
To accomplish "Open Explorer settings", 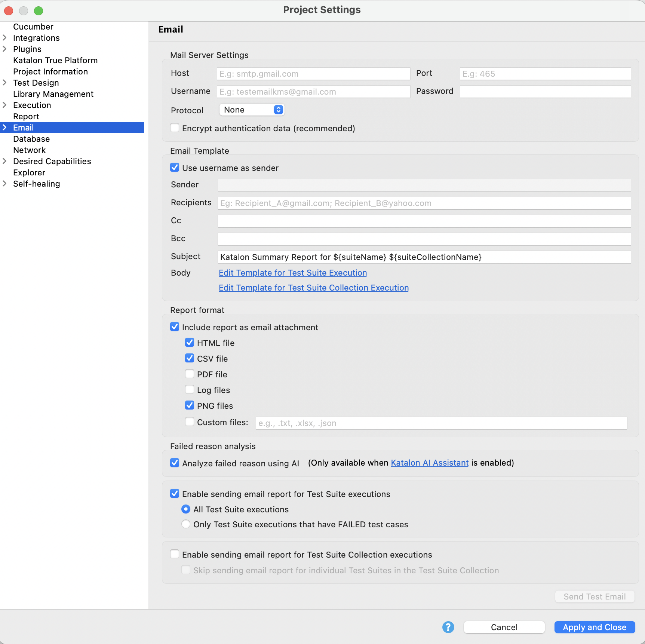I will (x=29, y=172).
